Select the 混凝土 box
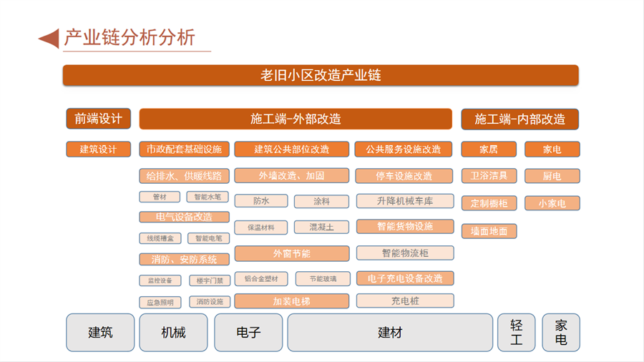Screen dimensions: 644x362 321,227
